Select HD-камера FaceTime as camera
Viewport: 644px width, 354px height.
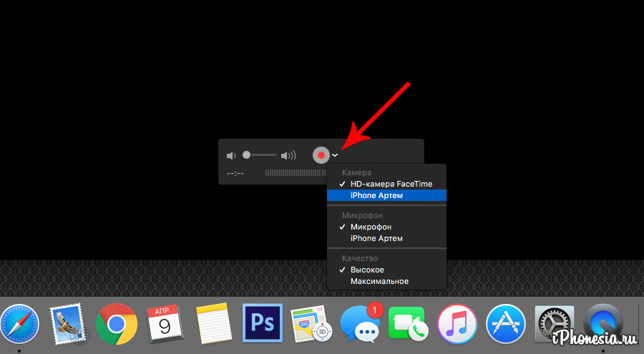[386, 184]
